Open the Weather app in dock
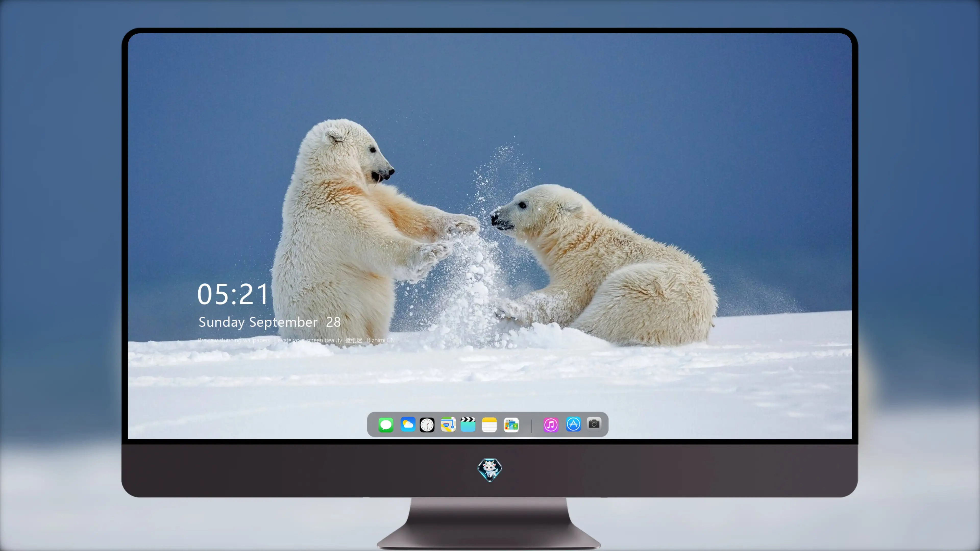Screen dimensions: 980x551 [408, 424]
